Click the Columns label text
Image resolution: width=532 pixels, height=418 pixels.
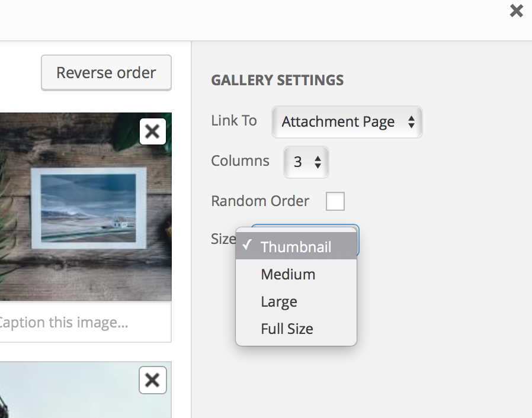[240, 161]
